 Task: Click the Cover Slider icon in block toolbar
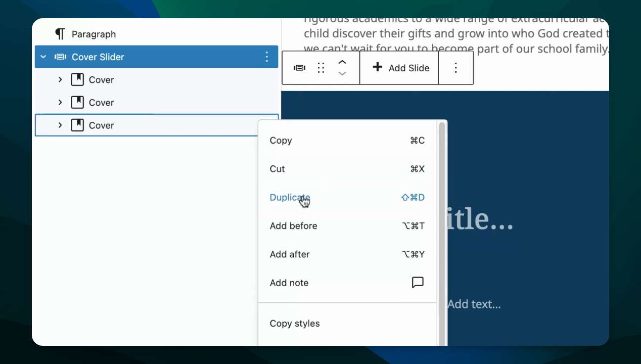299,68
